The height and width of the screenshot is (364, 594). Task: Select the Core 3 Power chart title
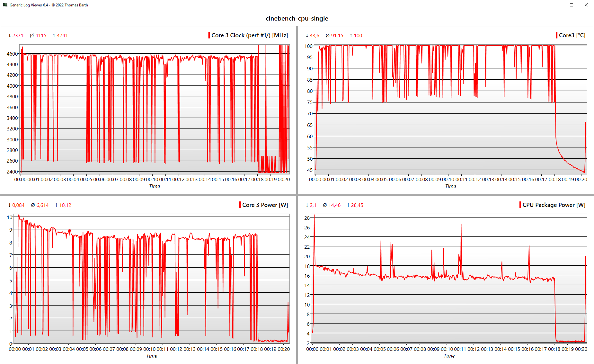pyautogui.click(x=265, y=205)
